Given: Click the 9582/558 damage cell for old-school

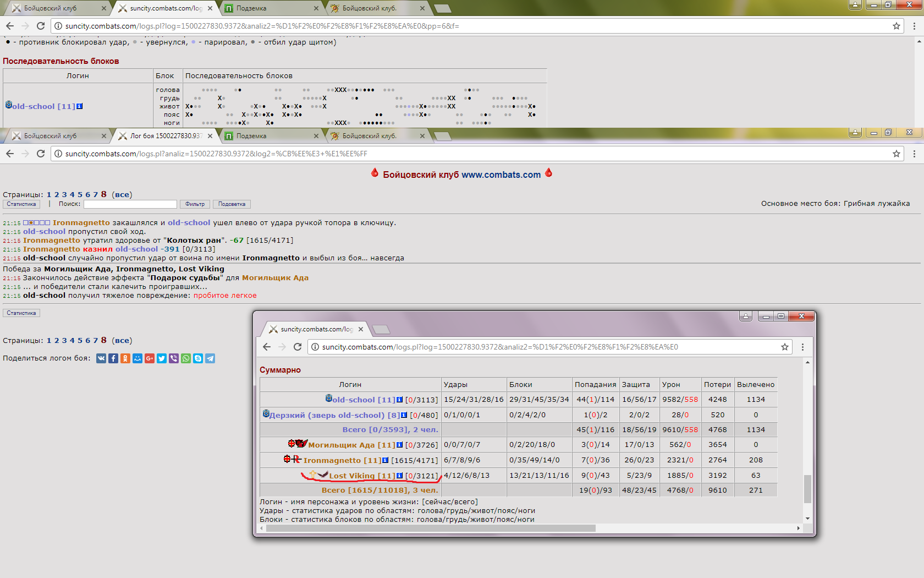Looking at the screenshot, I should [680, 400].
